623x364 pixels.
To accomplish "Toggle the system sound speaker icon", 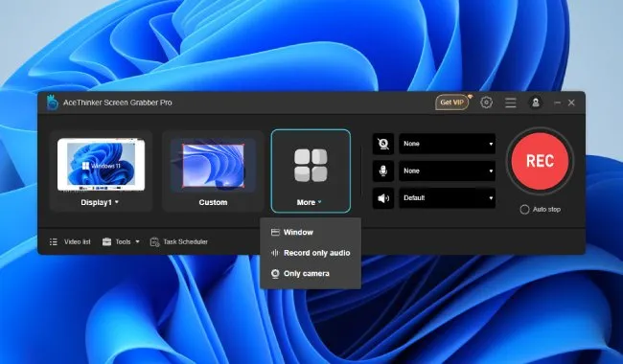I will [x=383, y=198].
